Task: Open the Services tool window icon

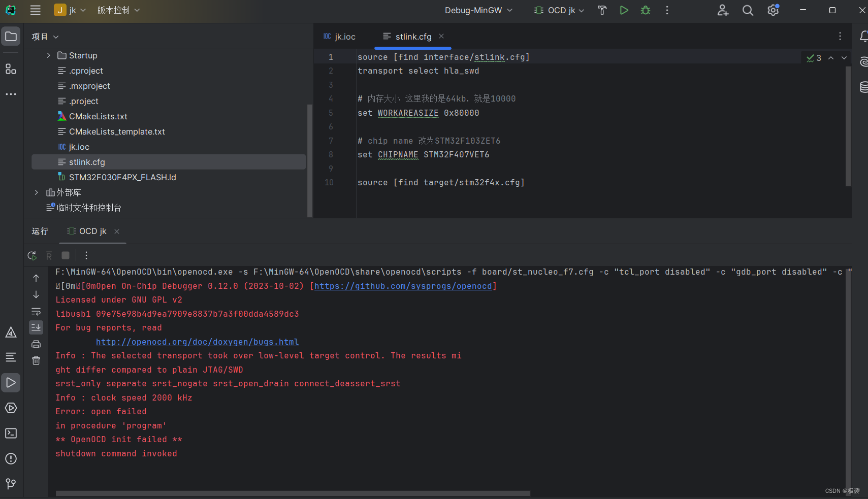Action: click(11, 408)
